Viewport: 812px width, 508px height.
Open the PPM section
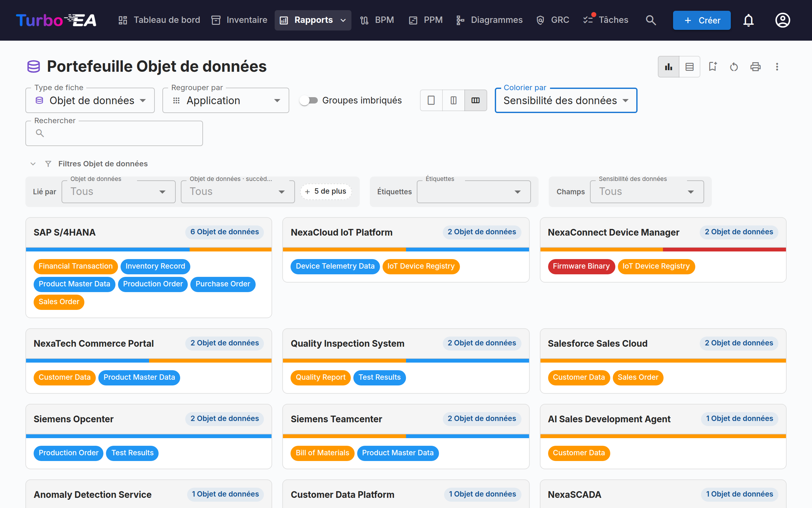pos(426,20)
